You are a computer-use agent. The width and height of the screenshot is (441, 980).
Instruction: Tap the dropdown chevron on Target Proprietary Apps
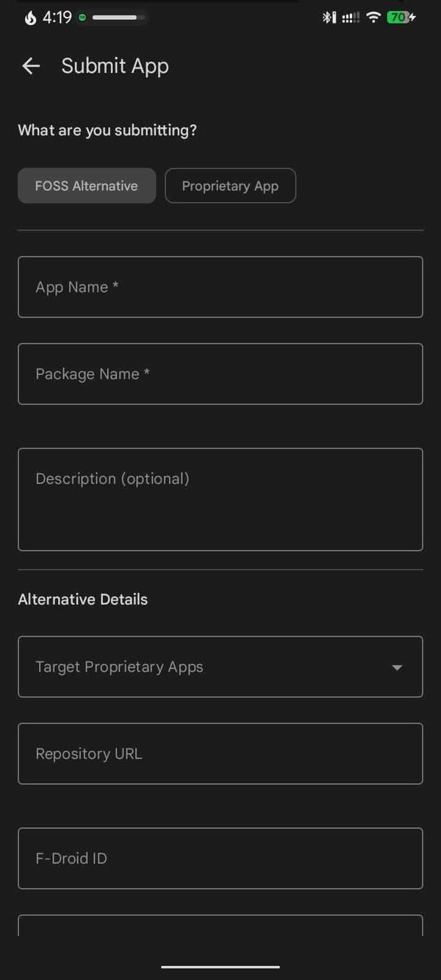pyautogui.click(x=397, y=667)
